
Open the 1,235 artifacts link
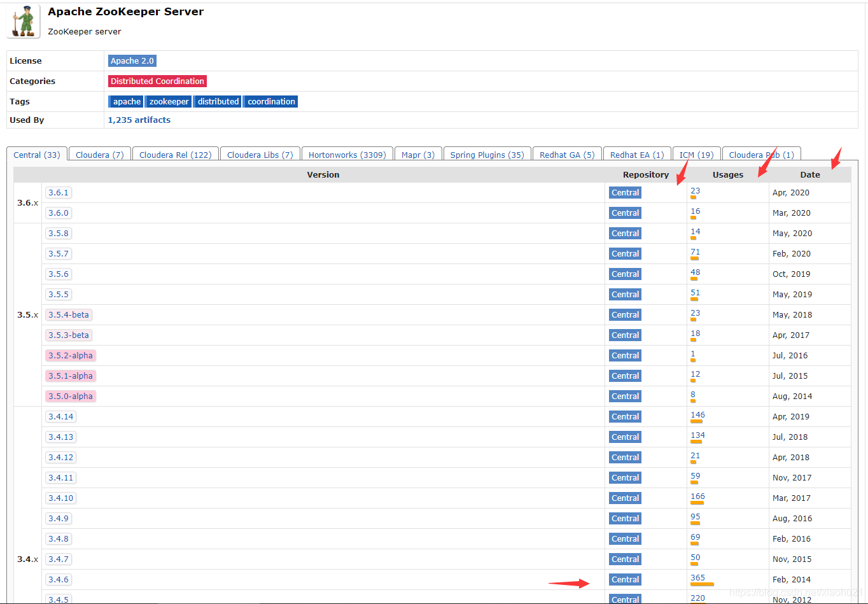click(x=139, y=120)
